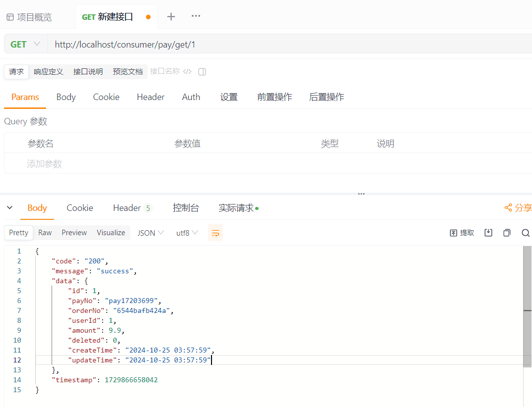Click the "userId": 1 line
Viewport: 532px width, 407px height.
[x=92, y=320]
